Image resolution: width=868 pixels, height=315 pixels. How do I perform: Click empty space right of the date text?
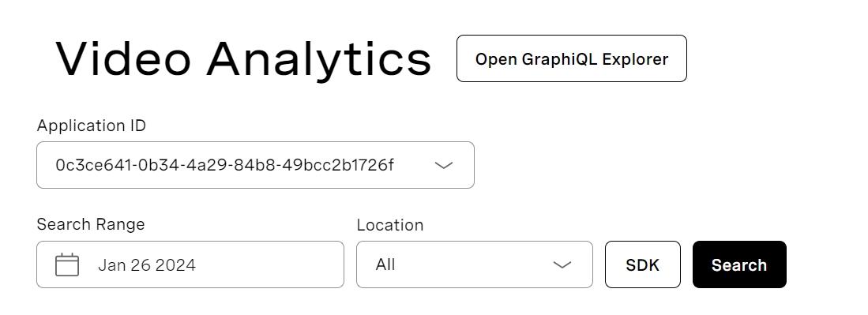coord(269,264)
